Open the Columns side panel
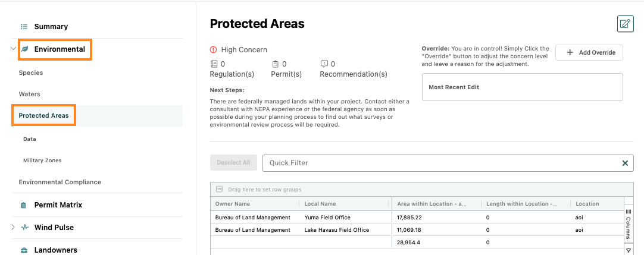Viewport: 644px width, 255px height. pos(629,223)
